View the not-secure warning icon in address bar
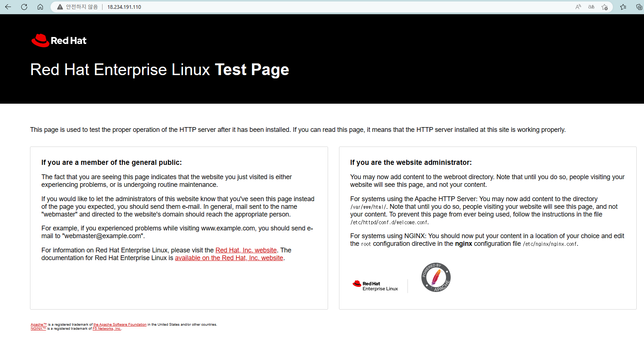 pos(60,7)
